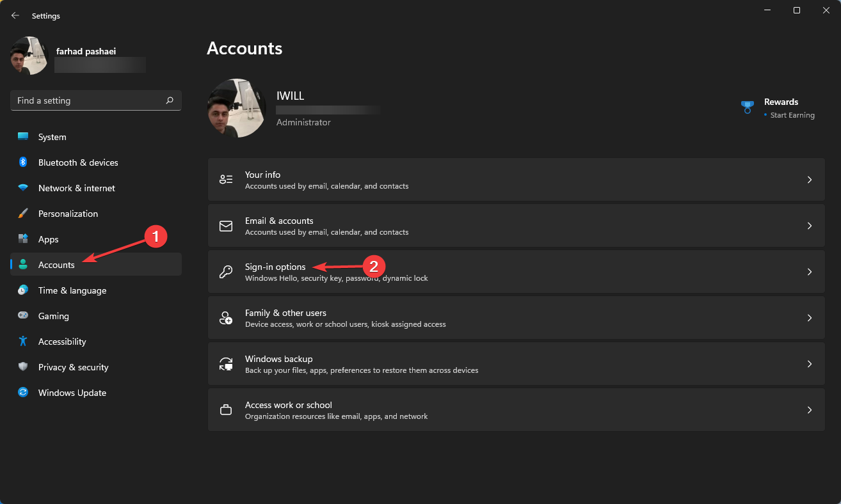This screenshot has height=504, width=841.
Task: Click the Email & accounts envelope icon
Action: point(225,225)
